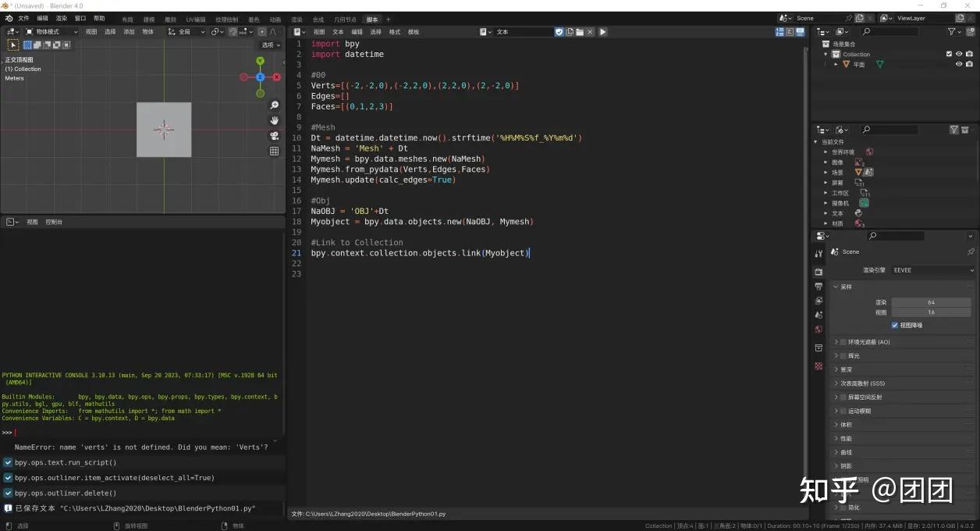Open the Output properties tab (printer icon)

click(818, 286)
